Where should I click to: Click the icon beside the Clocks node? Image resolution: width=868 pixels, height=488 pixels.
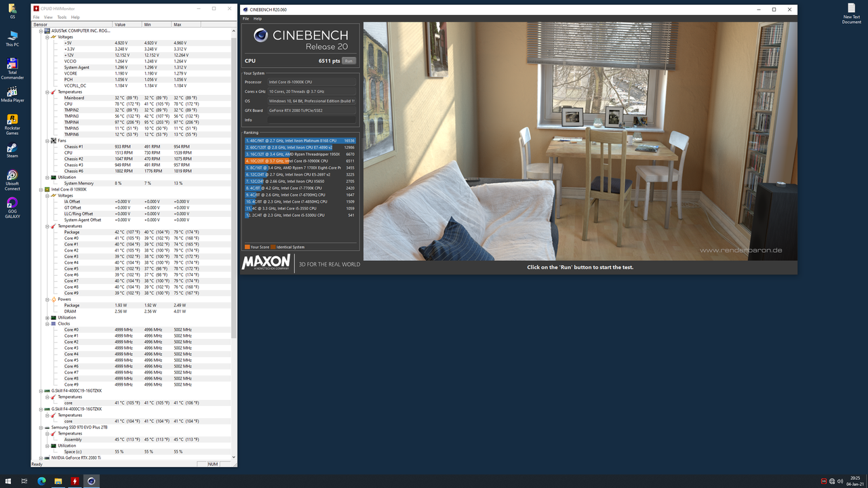tap(54, 323)
